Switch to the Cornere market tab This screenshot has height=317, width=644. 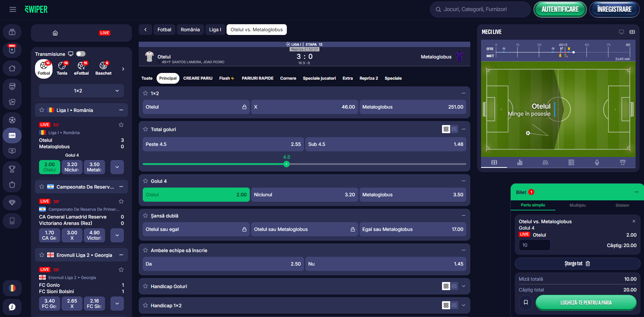click(x=288, y=78)
